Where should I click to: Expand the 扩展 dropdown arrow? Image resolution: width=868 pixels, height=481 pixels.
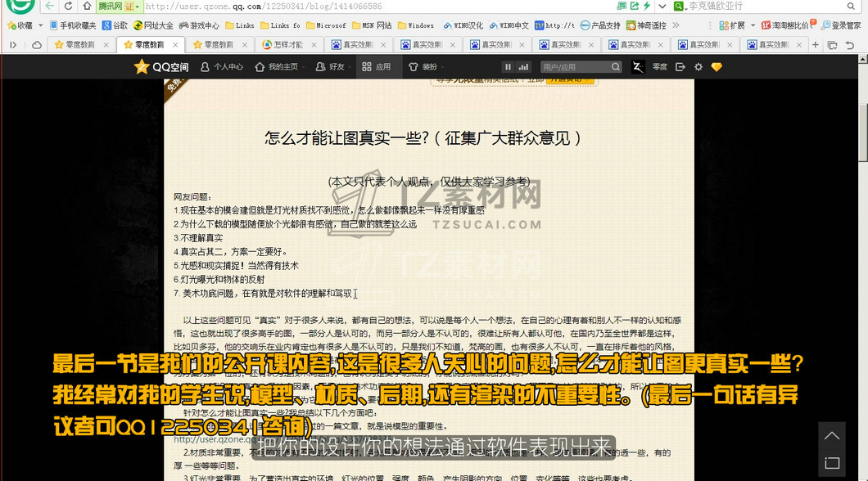[x=753, y=25]
